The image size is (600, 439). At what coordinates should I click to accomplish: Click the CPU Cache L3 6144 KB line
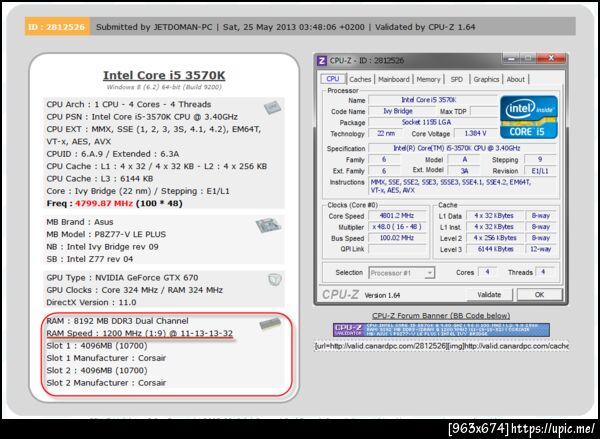tap(99, 179)
